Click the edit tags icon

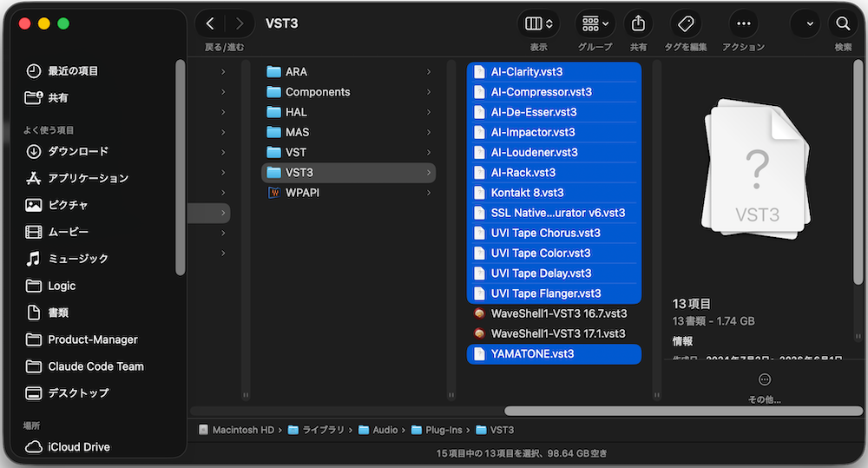(686, 23)
